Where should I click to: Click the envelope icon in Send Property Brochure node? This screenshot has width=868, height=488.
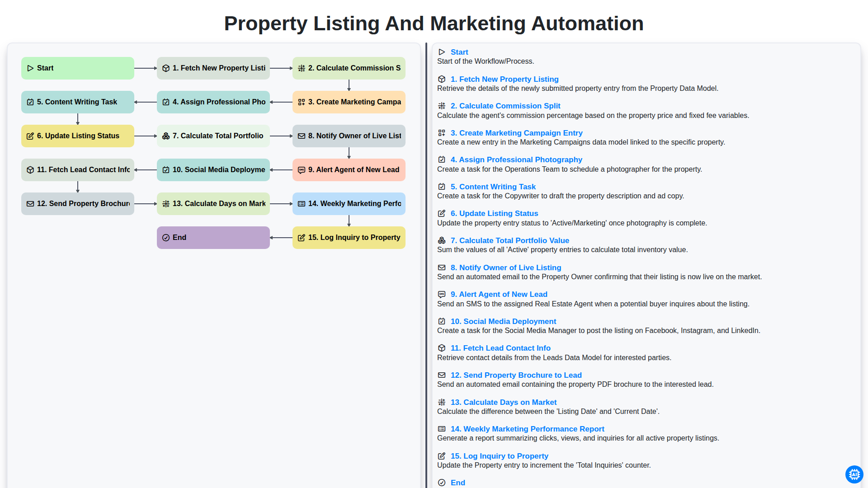coord(30,204)
